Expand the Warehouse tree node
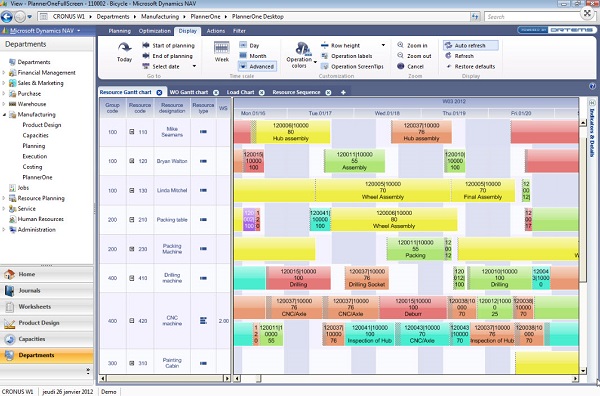This screenshot has width=600, height=396. pyautogui.click(x=4, y=104)
